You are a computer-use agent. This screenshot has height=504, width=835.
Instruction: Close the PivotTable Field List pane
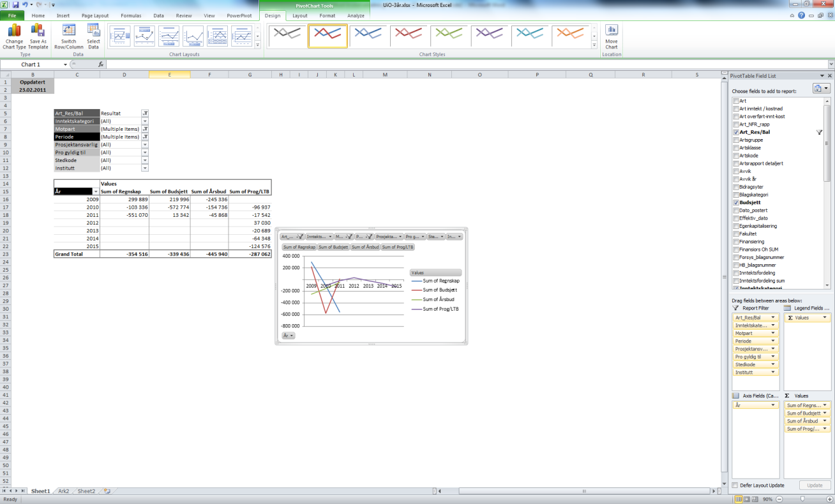(829, 76)
